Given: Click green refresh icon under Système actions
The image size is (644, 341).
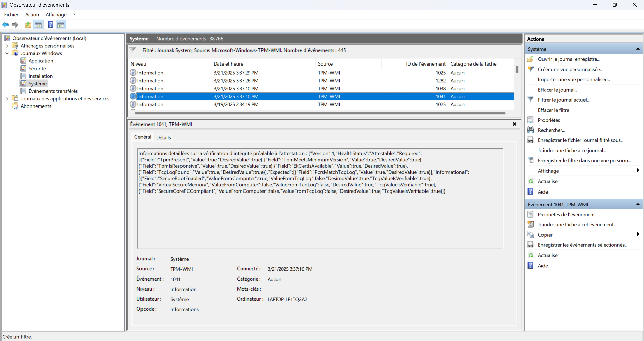Looking at the screenshot, I should 531,181.
